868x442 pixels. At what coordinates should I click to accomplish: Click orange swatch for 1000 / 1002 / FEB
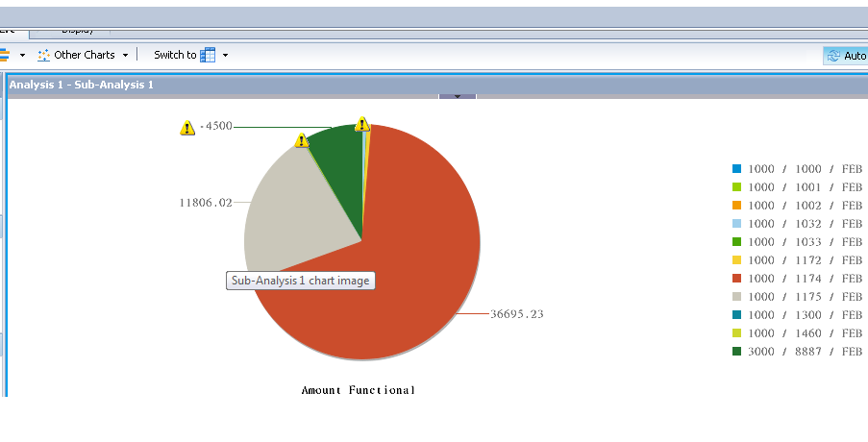(x=736, y=206)
